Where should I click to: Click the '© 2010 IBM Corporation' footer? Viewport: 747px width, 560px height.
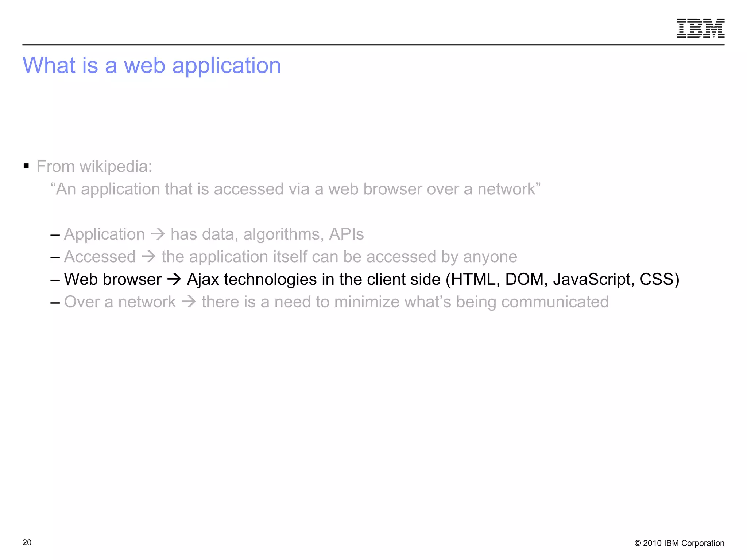coord(679,543)
